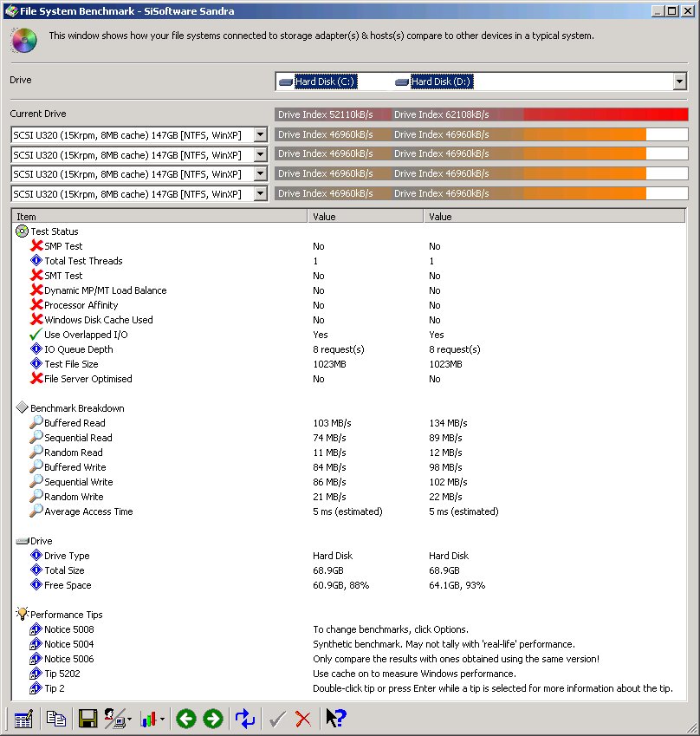
Task: Select the Average Access Time row
Action: tap(348, 511)
